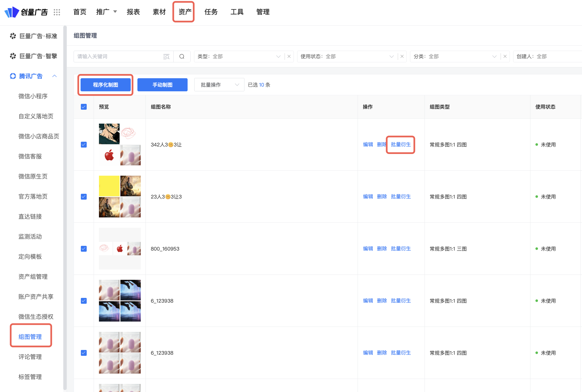Image resolution: width=582 pixels, height=392 pixels.
Task: Click 编辑 for 342人3 3让 row
Action: [368, 144]
